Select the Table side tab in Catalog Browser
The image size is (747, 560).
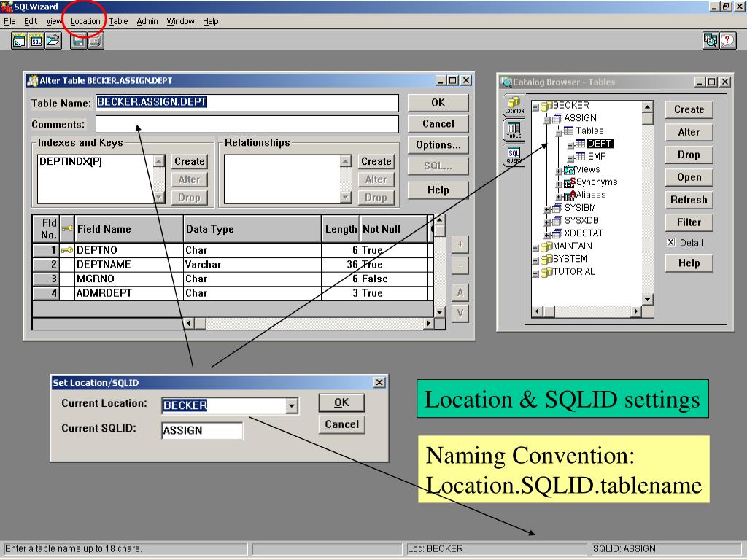(514, 130)
